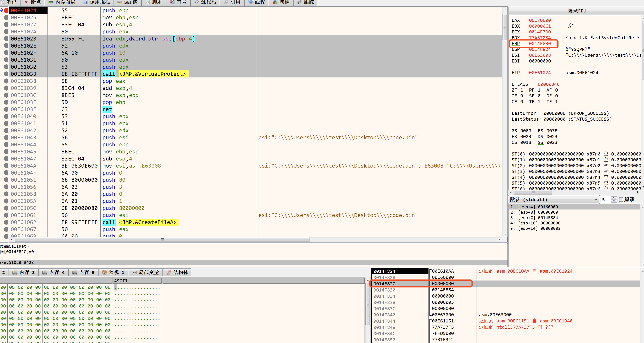Open the 局部变量 locals tab
Viewport: 644px width, 343px height.
[x=145, y=272]
